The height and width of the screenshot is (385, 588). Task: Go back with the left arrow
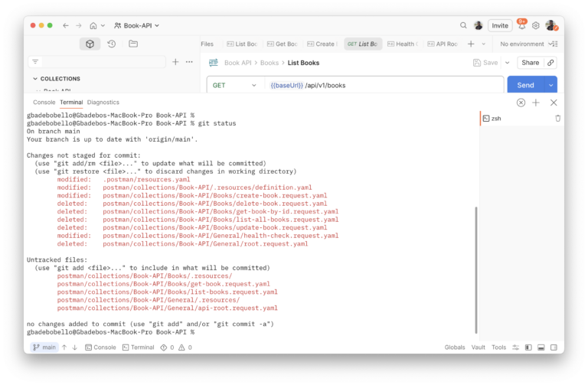[66, 25]
